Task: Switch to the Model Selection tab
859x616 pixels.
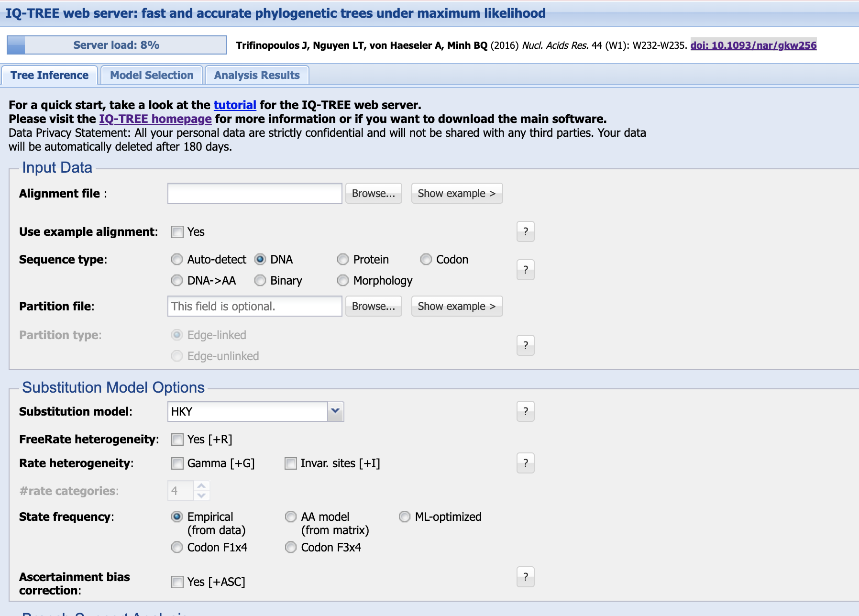Action: (152, 75)
